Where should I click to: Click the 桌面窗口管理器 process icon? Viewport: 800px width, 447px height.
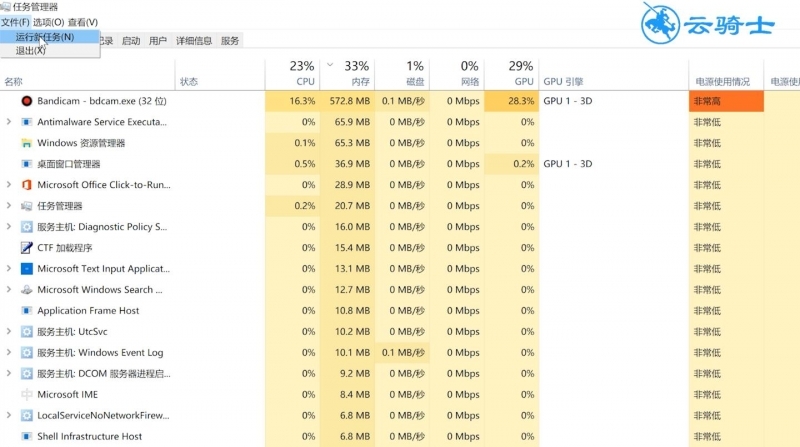(x=27, y=164)
